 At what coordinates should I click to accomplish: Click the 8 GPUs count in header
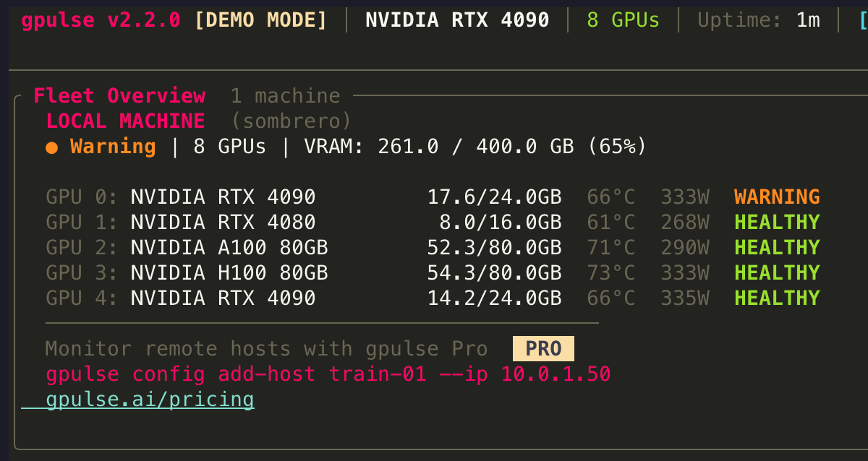[x=623, y=20]
